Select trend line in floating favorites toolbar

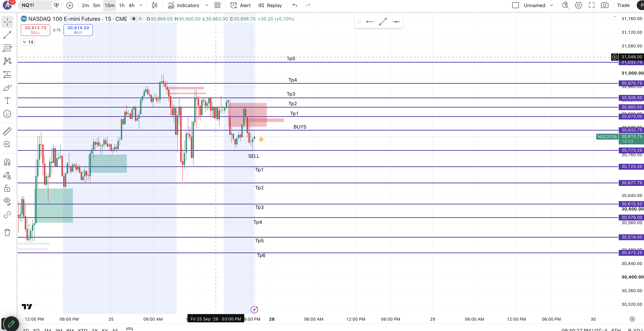[383, 22]
